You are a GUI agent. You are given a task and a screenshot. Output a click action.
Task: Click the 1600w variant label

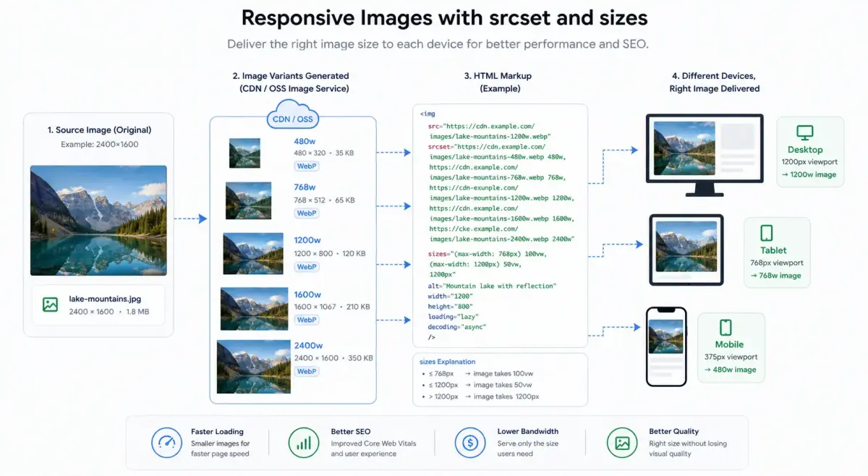coord(307,294)
